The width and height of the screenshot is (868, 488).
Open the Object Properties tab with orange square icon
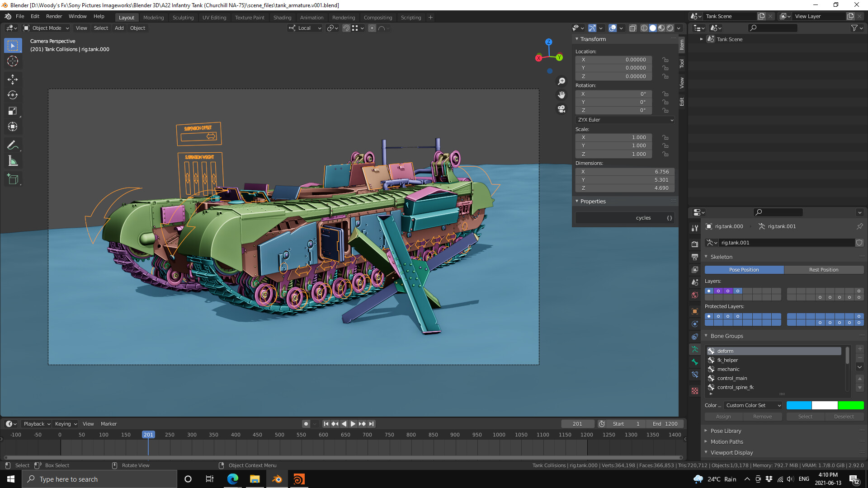[x=695, y=311]
